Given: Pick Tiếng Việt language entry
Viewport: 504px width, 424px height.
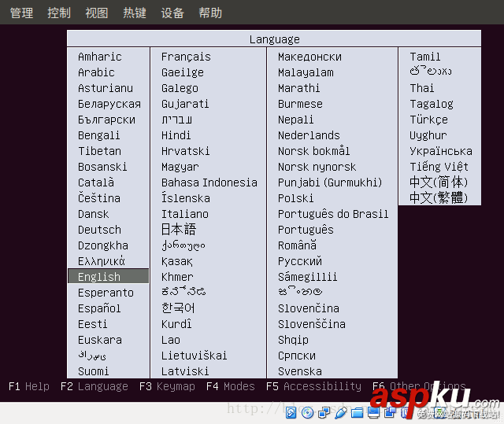Looking at the screenshot, I should pyautogui.click(x=439, y=167).
